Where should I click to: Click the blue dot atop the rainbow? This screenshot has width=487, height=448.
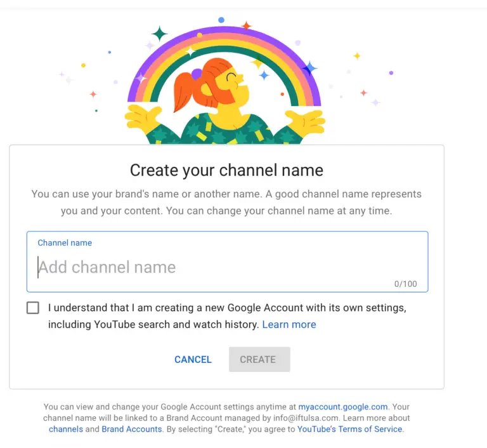pyautogui.click(x=221, y=20)
